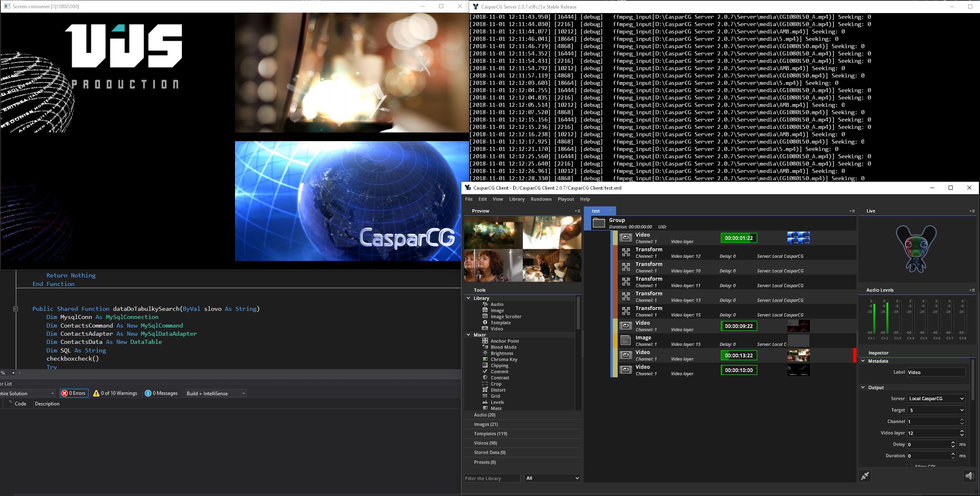Open the File menu in CasparCG Client

[469, 199]
